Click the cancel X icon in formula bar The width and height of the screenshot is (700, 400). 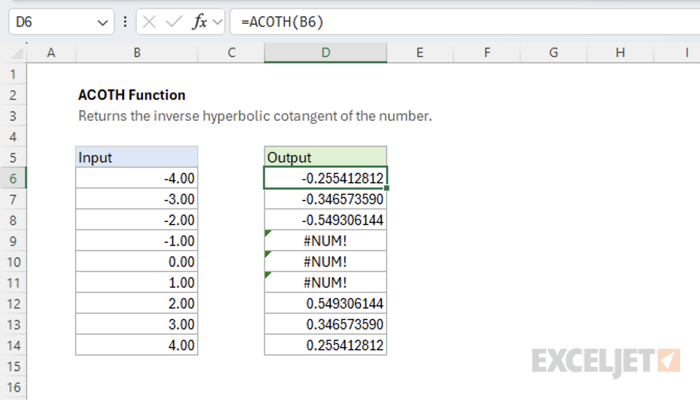pos(149,21)
